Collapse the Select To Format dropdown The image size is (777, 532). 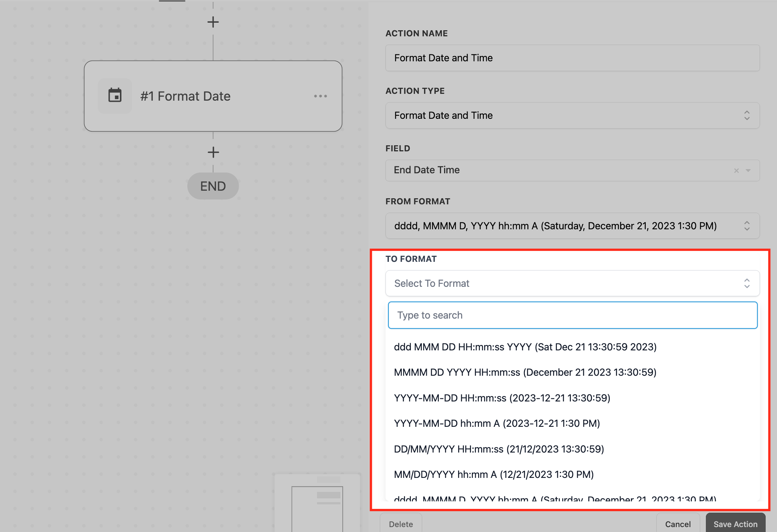click(572, 283)
